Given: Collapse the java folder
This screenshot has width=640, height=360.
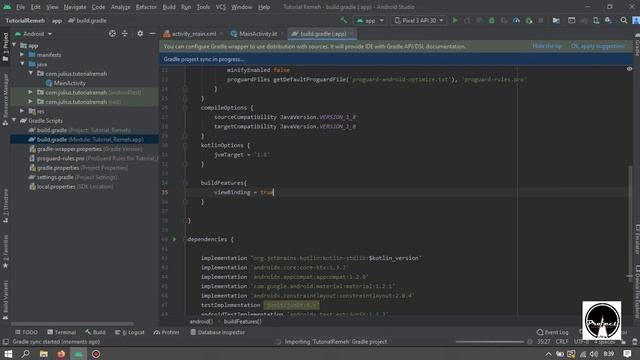Looking at the screenshot, I should click(x=22, y=64).
